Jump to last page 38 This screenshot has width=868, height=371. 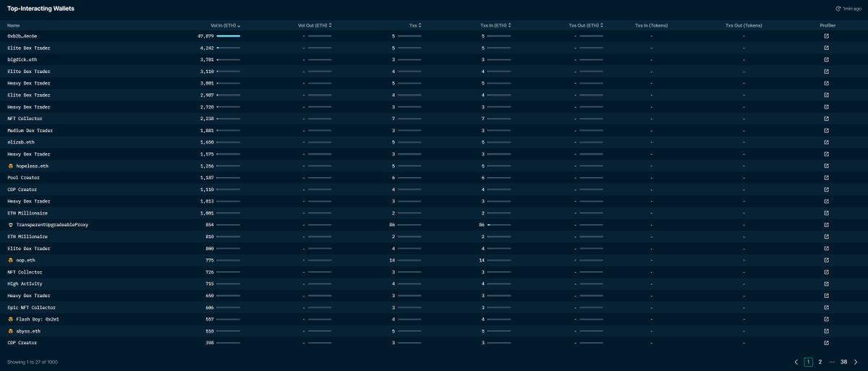click(843, 362)
